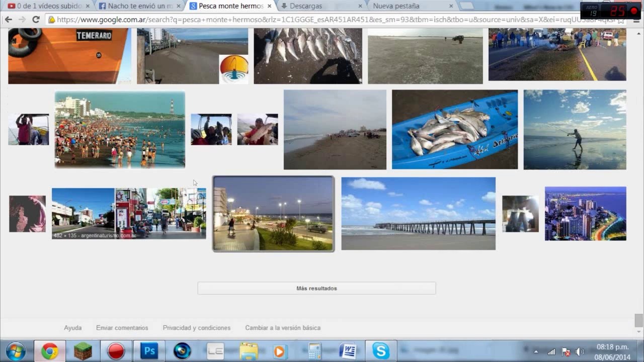
Task: Open the highlighted evening boardwalk image
Action: [273, 214]
